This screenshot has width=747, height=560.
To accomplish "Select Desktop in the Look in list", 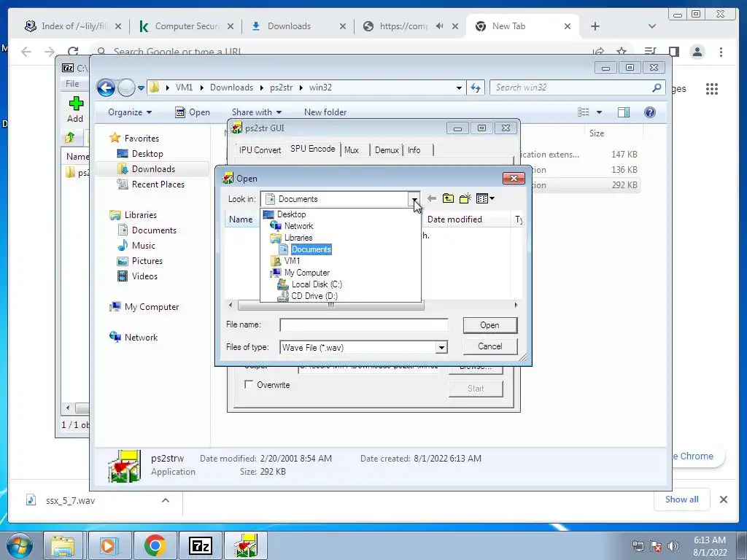I will point(292,214).
